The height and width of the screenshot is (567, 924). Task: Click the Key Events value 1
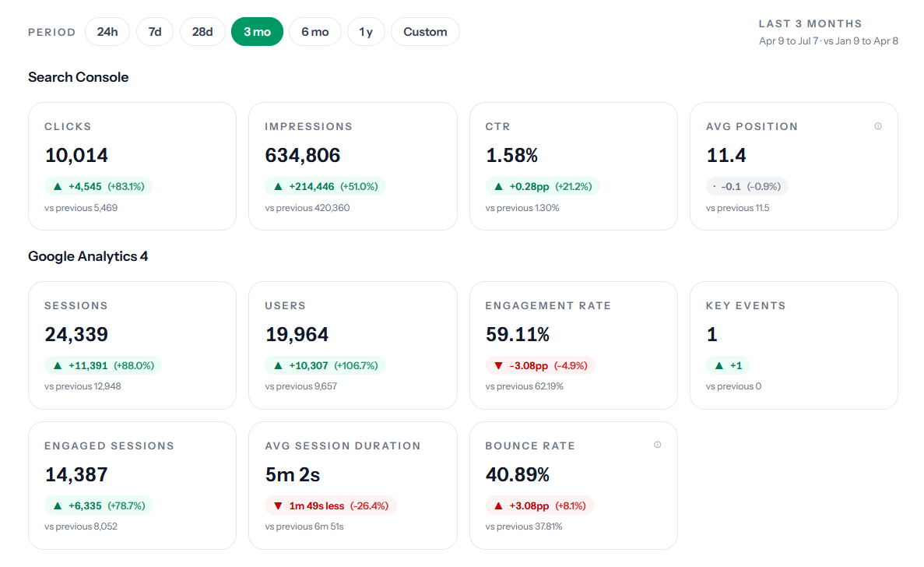[711, 335]
